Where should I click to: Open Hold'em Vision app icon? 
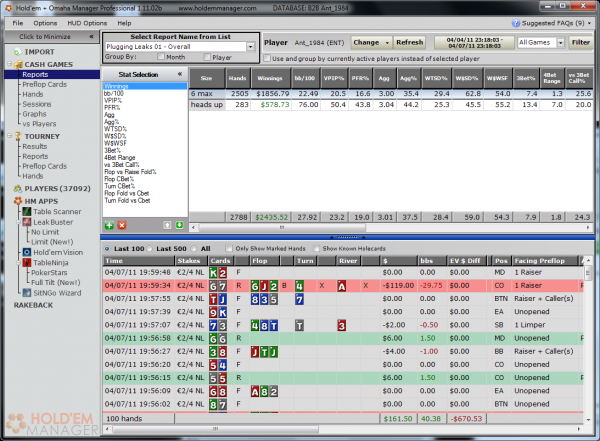tap(27, 252)
